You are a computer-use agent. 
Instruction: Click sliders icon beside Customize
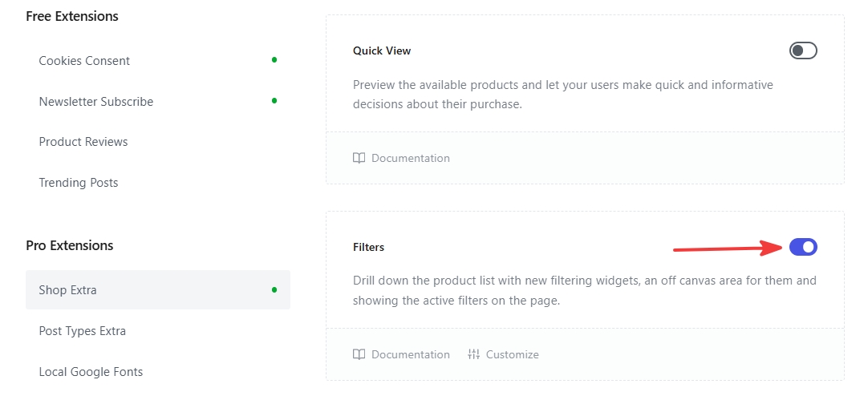coord(473,354)
